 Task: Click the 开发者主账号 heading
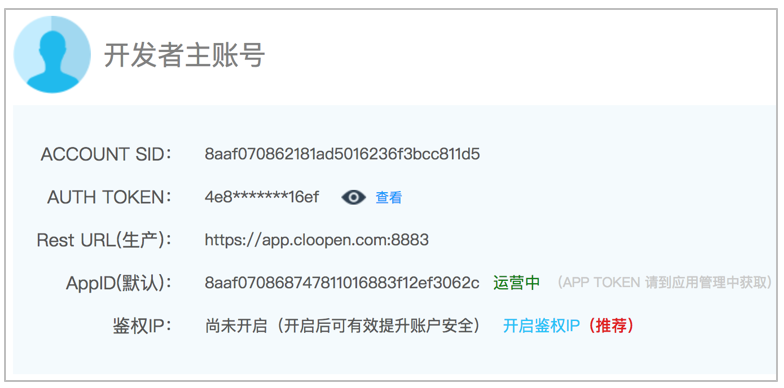point(184,55)
